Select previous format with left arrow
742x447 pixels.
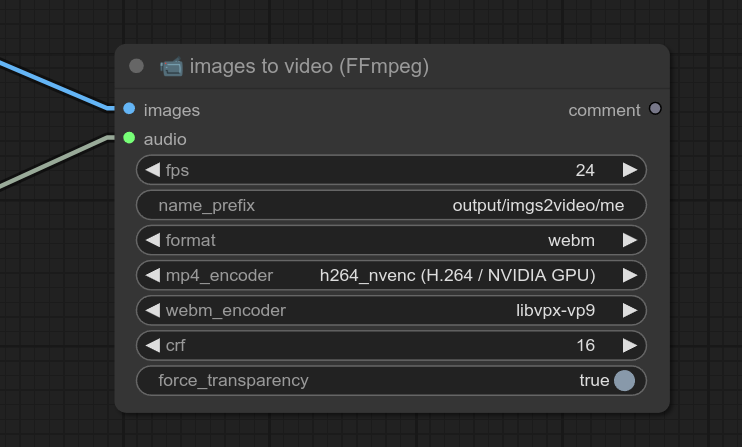point(153,240)
